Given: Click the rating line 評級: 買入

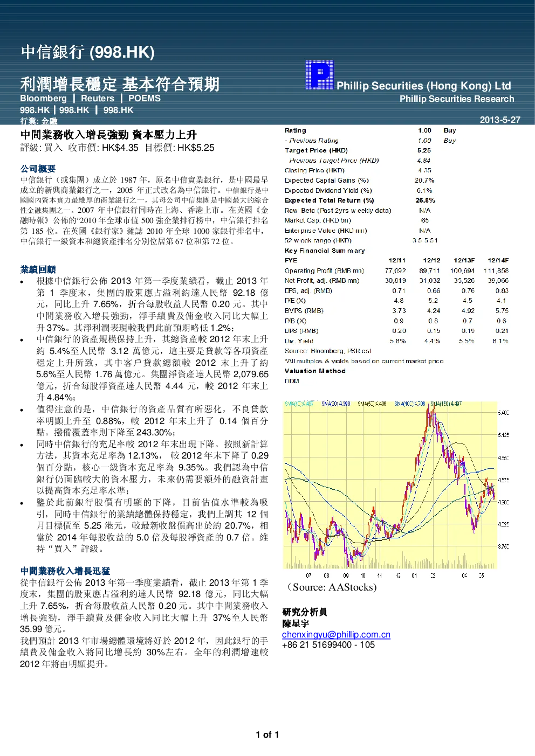Looking at the screenshot, I should [x=42, y=148].
